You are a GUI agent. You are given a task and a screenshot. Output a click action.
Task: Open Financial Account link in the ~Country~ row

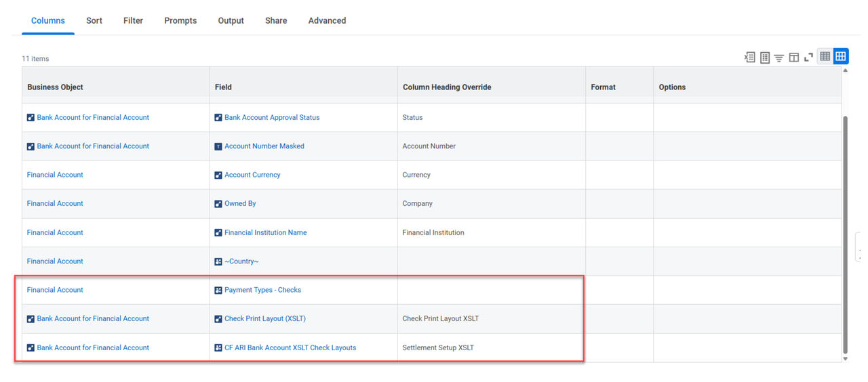(x=55, y=261)
